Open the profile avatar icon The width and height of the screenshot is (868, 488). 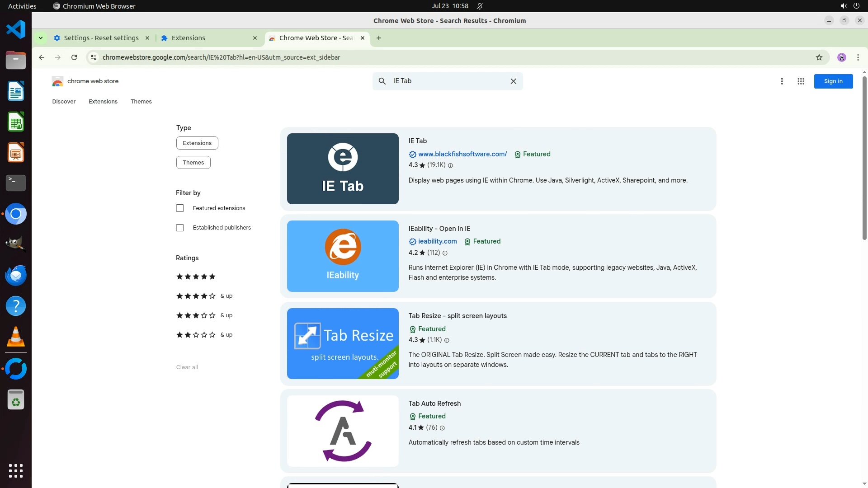pyautogui.click(x=841, y=57)
